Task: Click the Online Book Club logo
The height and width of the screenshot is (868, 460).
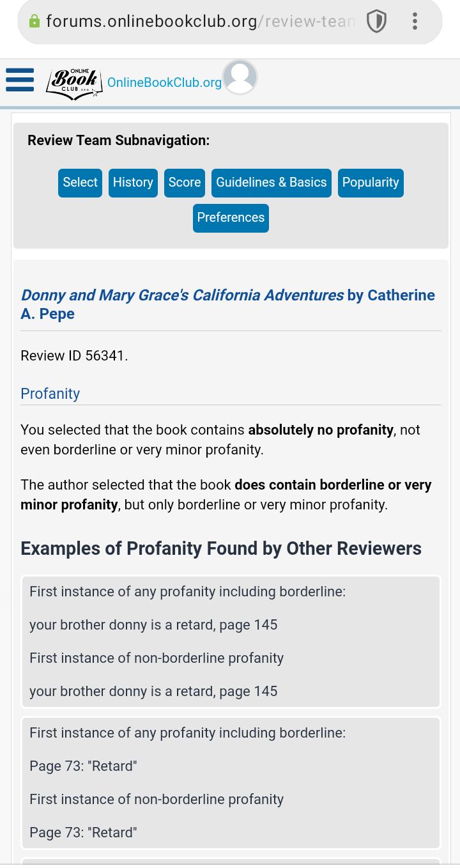Action: click(74, 83)
